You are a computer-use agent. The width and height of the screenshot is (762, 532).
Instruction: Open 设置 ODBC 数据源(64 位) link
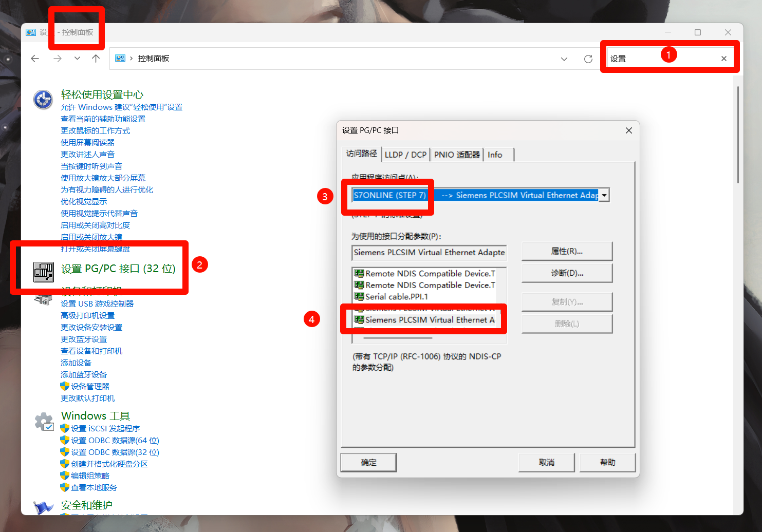(115, 441)
